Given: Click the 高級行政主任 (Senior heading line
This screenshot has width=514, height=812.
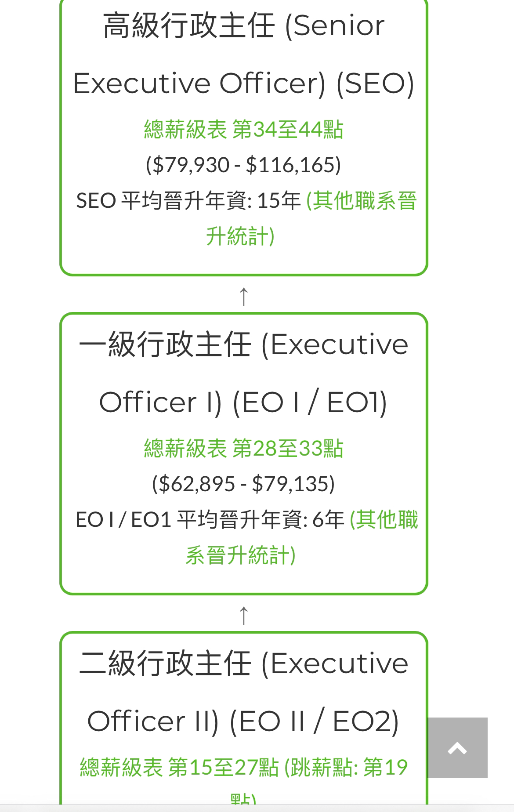Looking at the screenshot, I should pos(244,25).
